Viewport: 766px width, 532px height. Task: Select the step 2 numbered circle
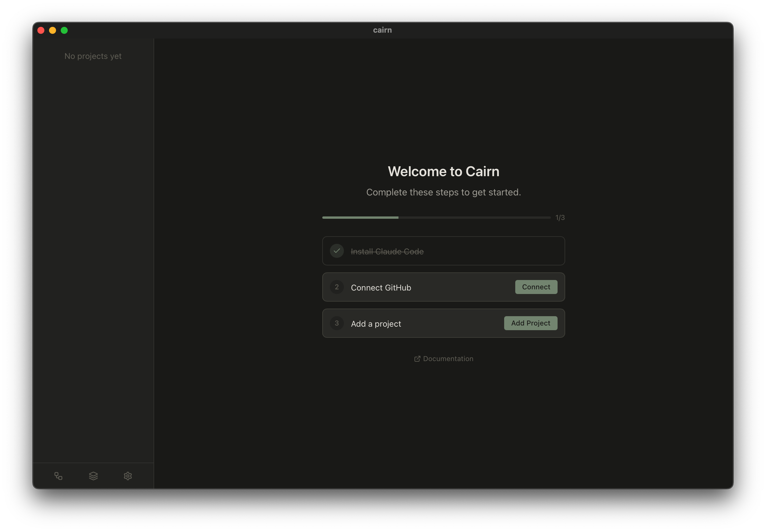337,287
